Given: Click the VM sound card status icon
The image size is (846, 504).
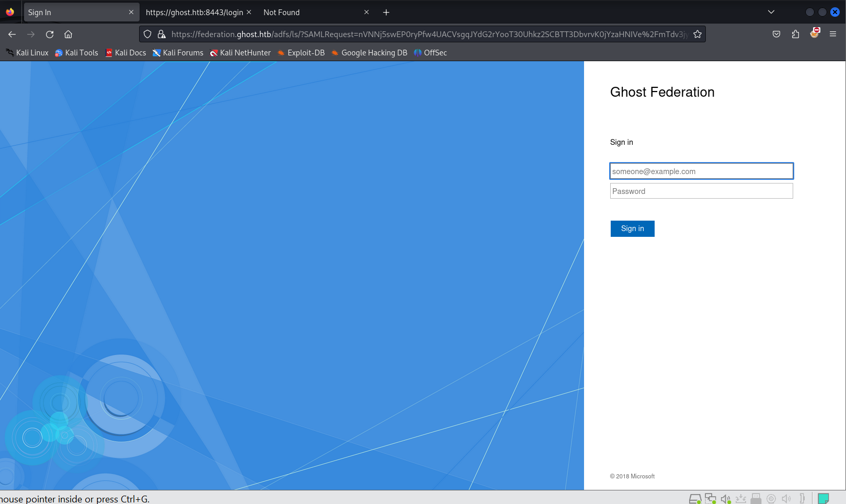Looking at the screenshot, I should [x=726, y=499].
